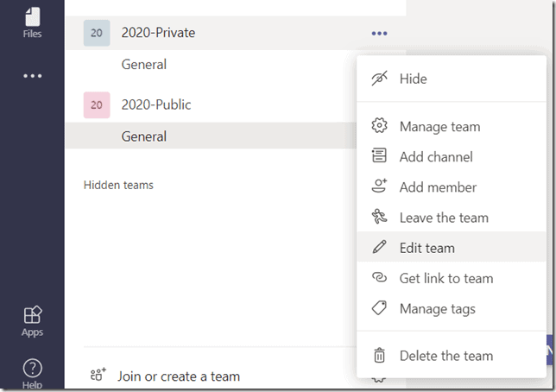This screenshot has width=556, height=392.
Task: Click the Manage team gear icon
Action: (x=379, y=125)
